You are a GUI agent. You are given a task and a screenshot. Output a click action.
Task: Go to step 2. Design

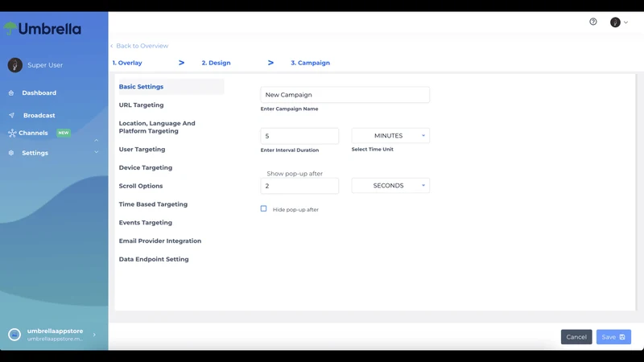216,63
